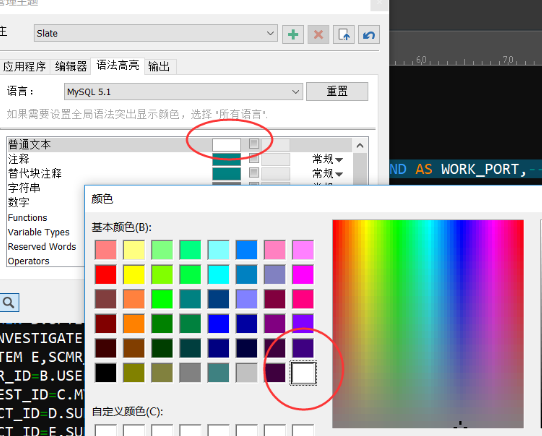Toggle background checkbox in 替代块注释 row

[x=254, y=173]
